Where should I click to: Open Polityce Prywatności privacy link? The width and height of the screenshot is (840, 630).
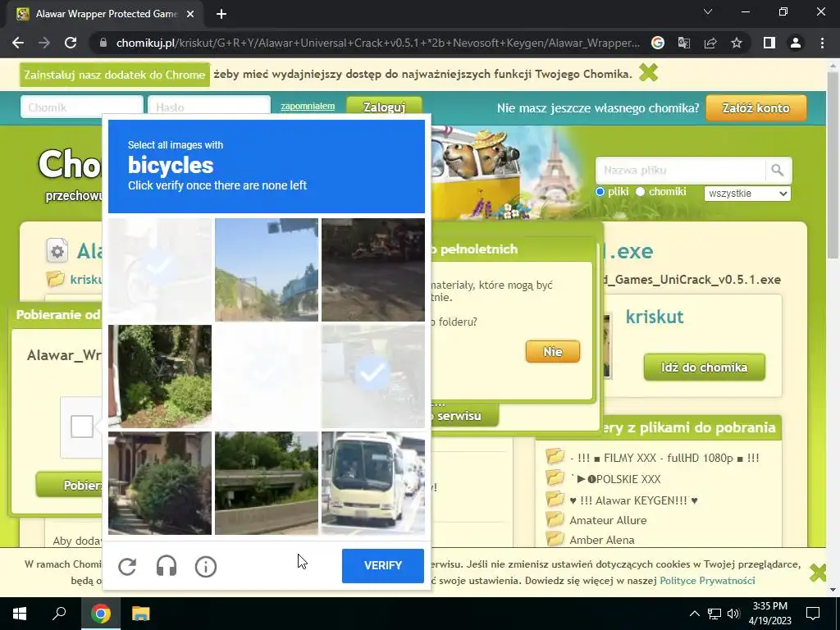707,581
